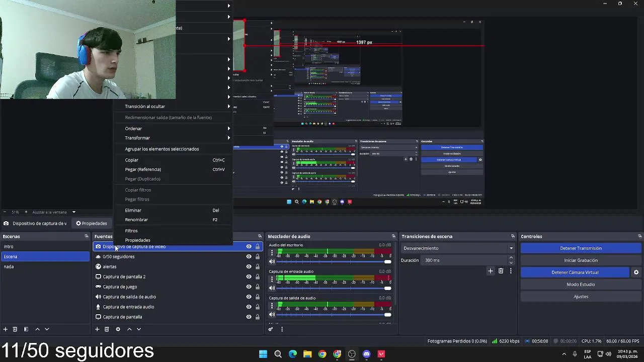Viewport: 644px width, 362px height.
Task: Open advanced audio properties gears in the mixer
Action: click(x=271, y=329)
